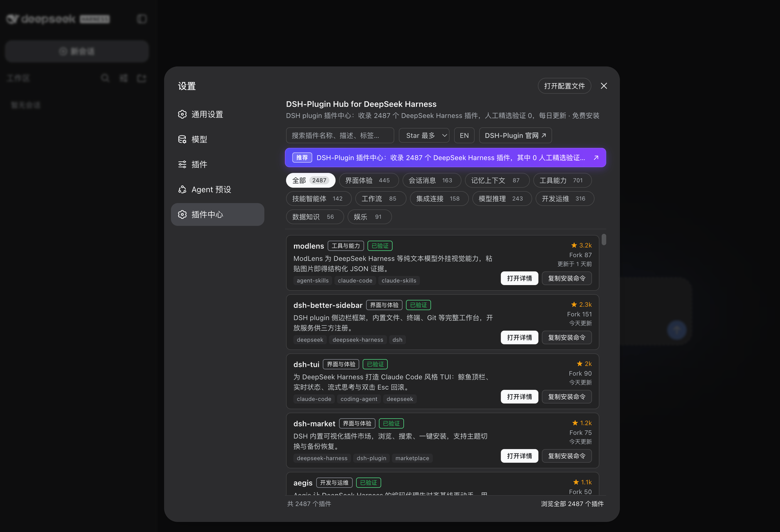Screen dimensions: 780x532
Task: Copy install command for dsh-market
Action: pyautogui.click(x=566, y=456)
